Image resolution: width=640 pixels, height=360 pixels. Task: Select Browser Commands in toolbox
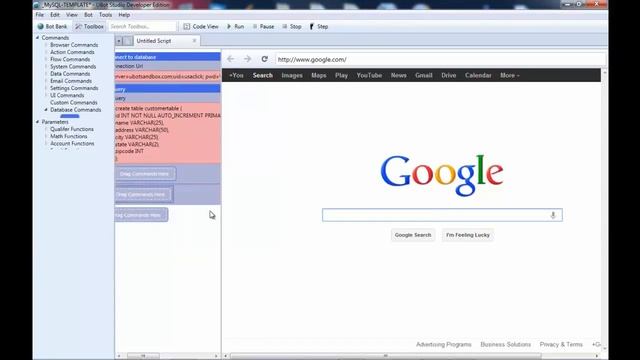click(x=74, y=45)
